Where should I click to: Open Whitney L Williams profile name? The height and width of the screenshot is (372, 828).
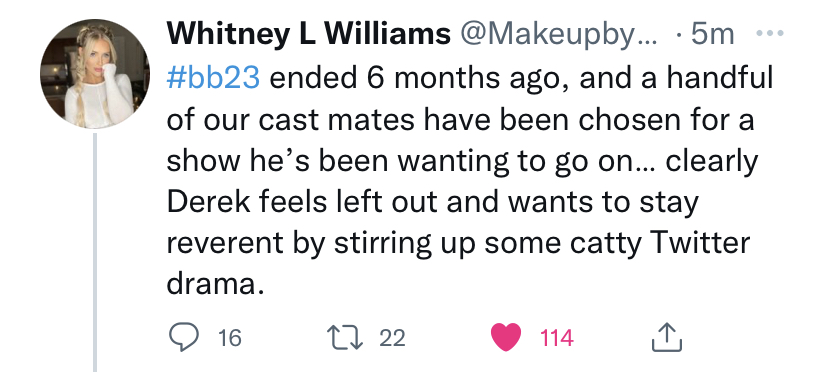(308, 35)
